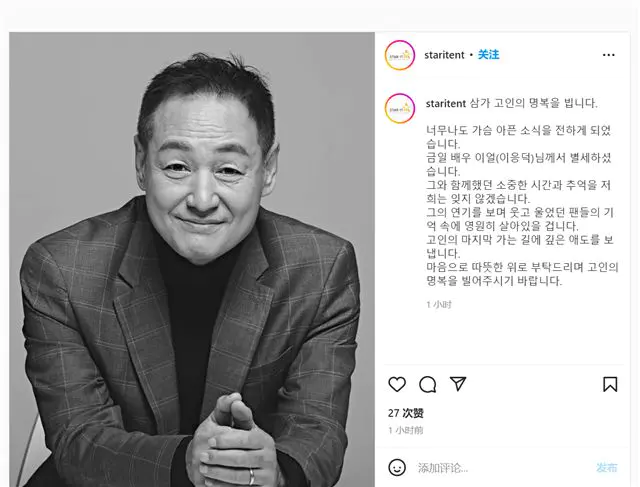Open the three-dot more options menu
Screen dimensions: 640x487
point(609,55)
